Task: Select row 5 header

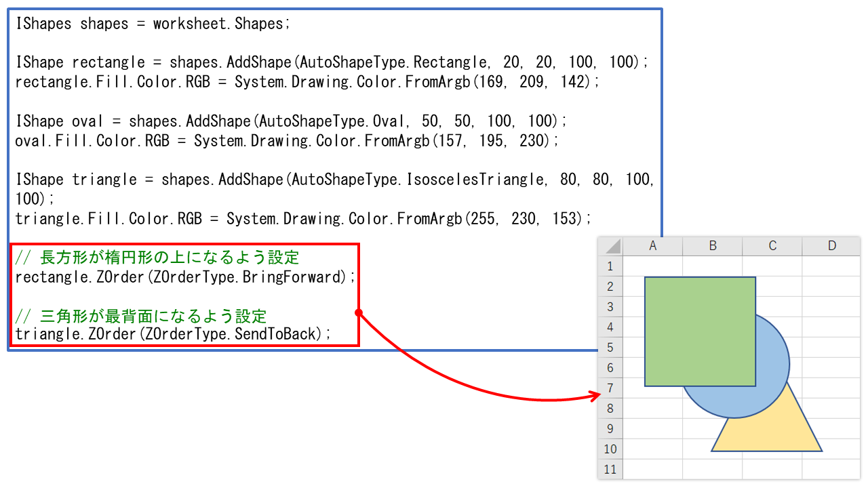Action: [610, 347]
